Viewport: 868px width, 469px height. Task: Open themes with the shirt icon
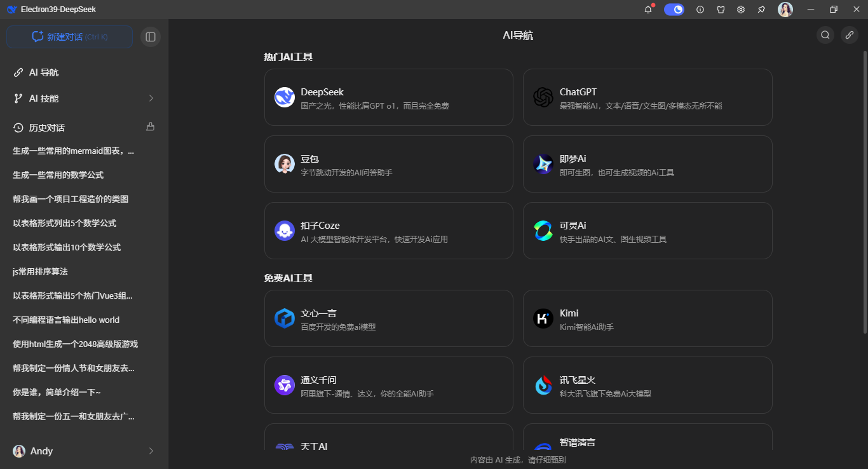720,9
